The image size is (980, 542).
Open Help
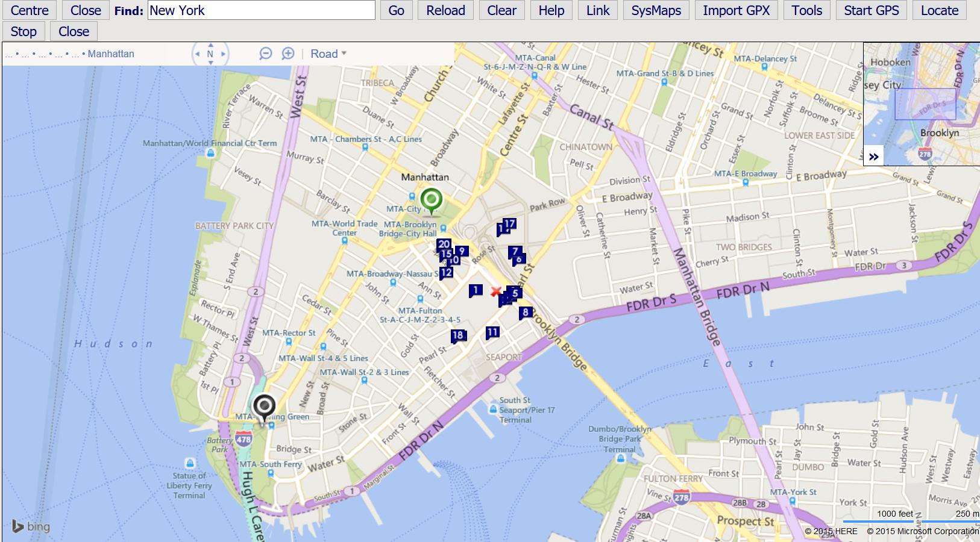click(x=551, y=10)
